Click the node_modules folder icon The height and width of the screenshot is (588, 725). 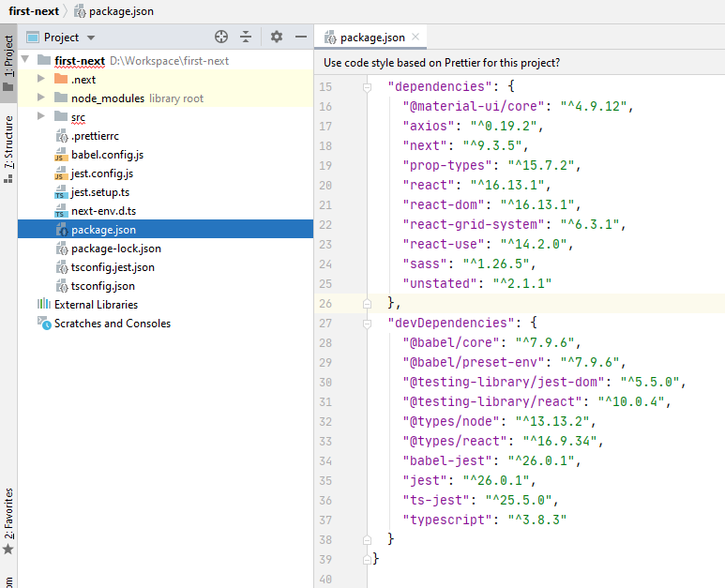(x=61, y=98)
